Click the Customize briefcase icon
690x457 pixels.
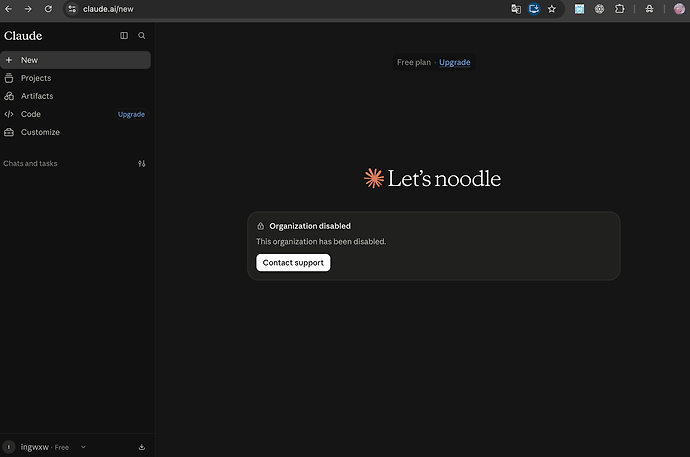[9, 132]
